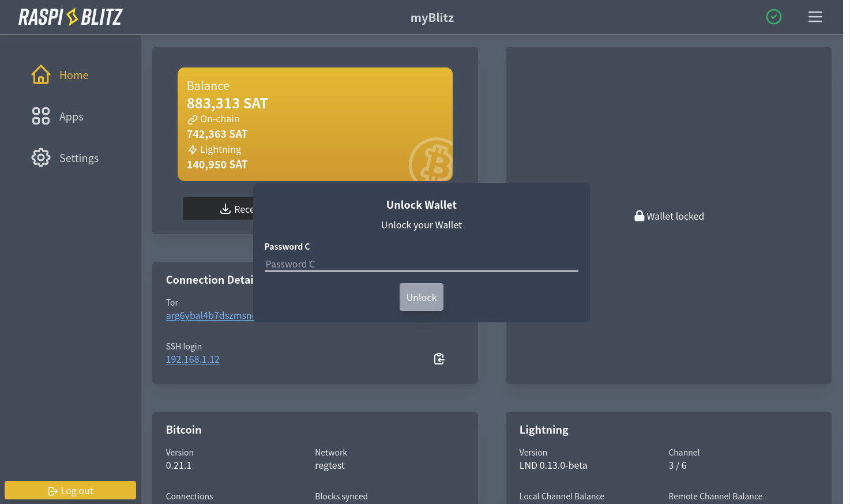Image resolution: width=850 pixels, height=504 pixels.
Task: Click the Wallet locked text
Action: click(675, 216)
